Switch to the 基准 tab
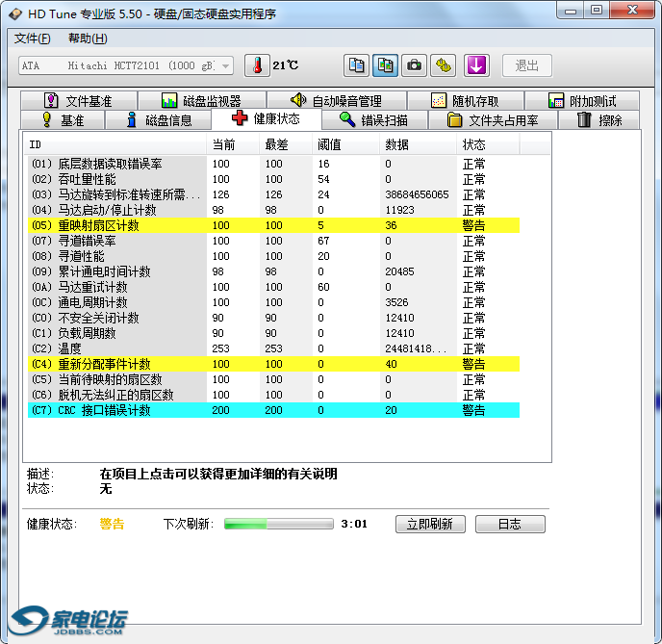Image resolution: width=662 pixels, height=644 pixels. pos(63,120)
